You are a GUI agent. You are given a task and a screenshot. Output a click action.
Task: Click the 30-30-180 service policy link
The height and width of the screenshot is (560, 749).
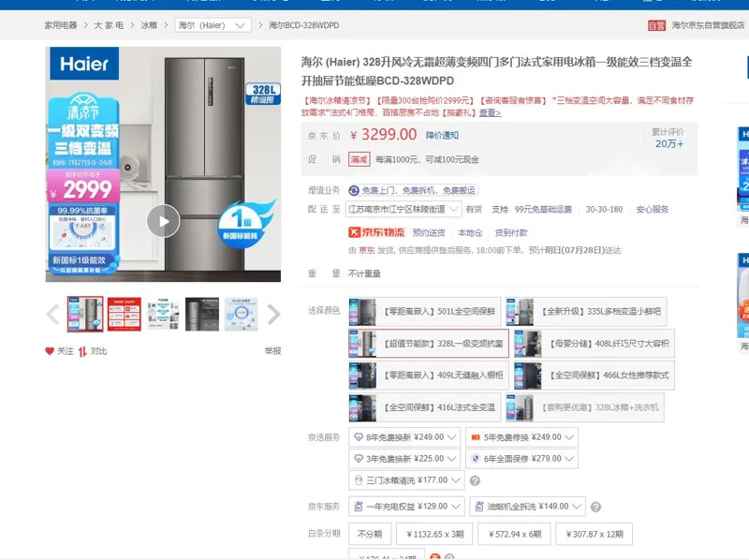pos(604,209)
